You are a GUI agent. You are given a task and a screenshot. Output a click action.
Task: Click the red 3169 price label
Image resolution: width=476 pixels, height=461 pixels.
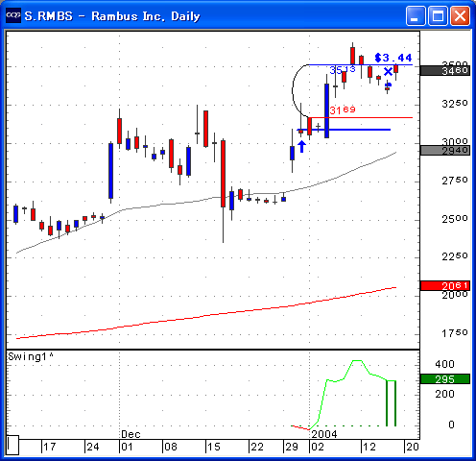pos(343,110)
